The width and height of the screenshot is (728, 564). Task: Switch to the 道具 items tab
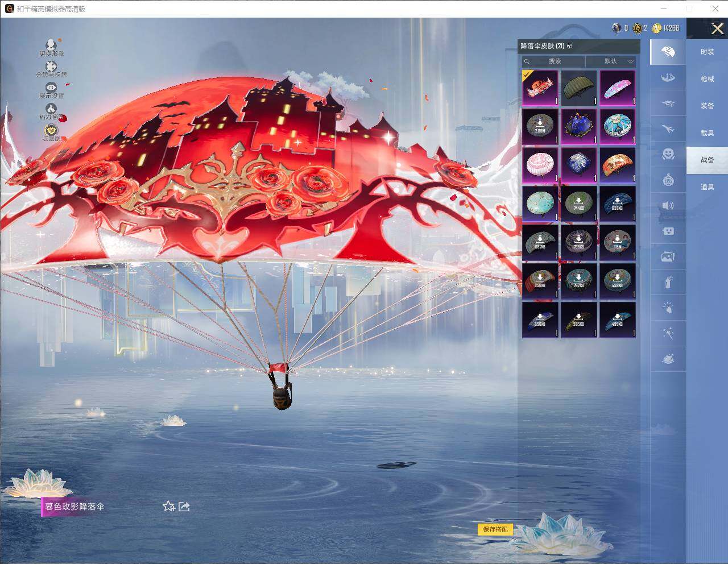click(x=706, y=186)
